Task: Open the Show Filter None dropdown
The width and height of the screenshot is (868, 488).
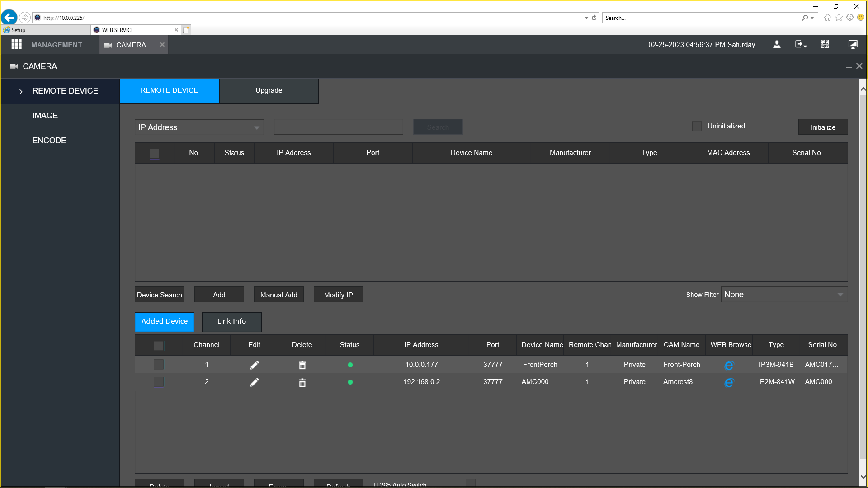Action: (x=784, y=295)
